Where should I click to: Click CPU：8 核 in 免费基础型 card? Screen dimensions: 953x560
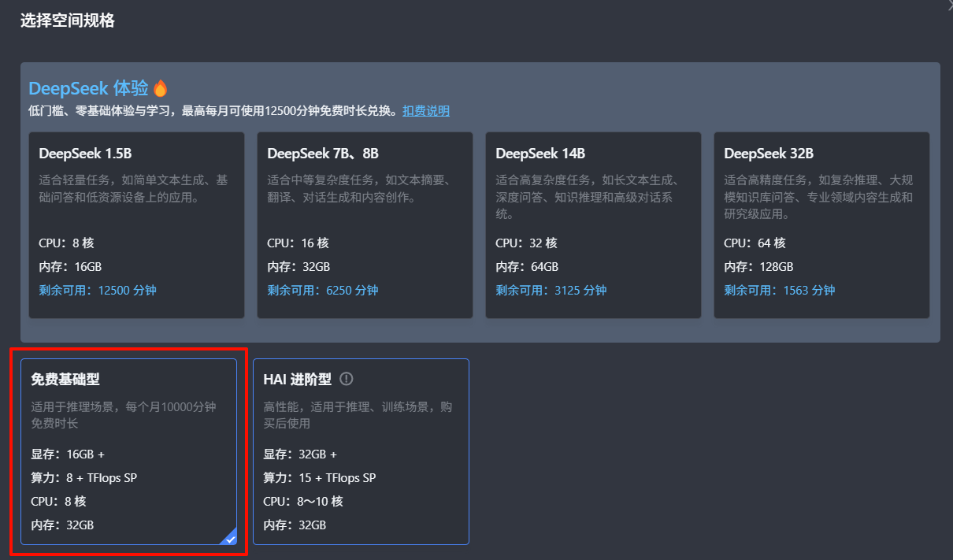tap(58, 501)
